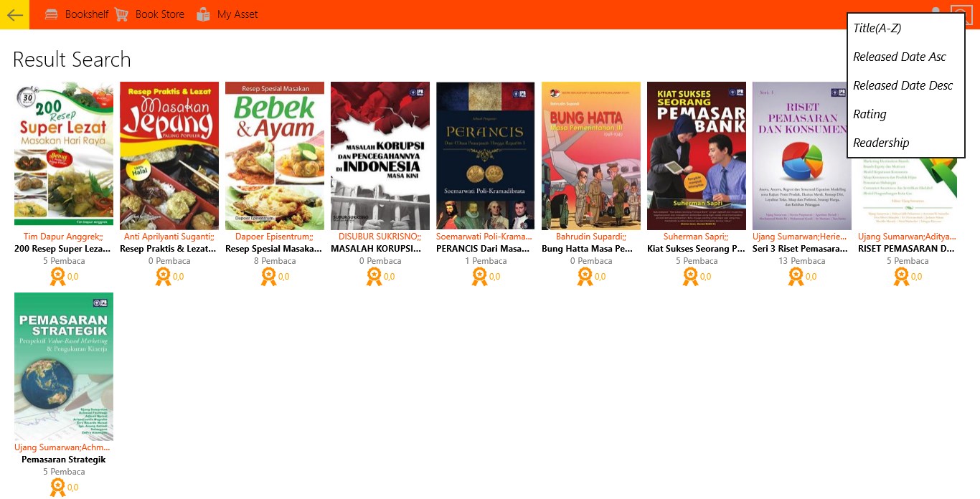Open title Seri 3 Riset Pemasaran

802,249
